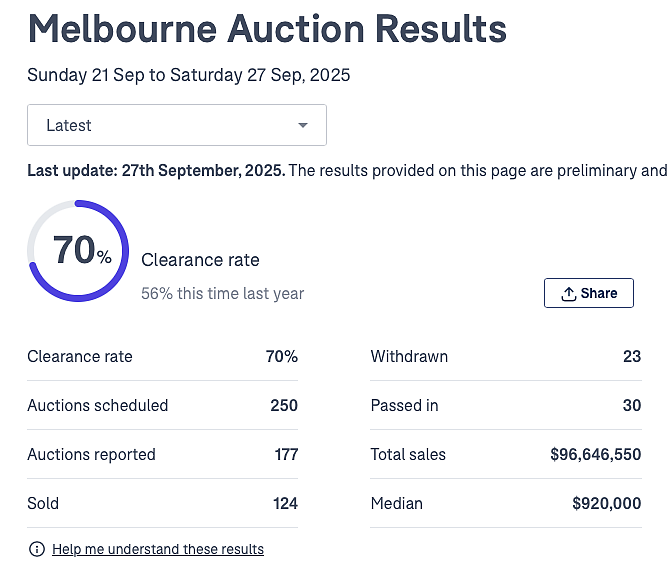Click the Clearance rate label beside gauge
This screenshot has height=564, width=672.
click(200, 260)
